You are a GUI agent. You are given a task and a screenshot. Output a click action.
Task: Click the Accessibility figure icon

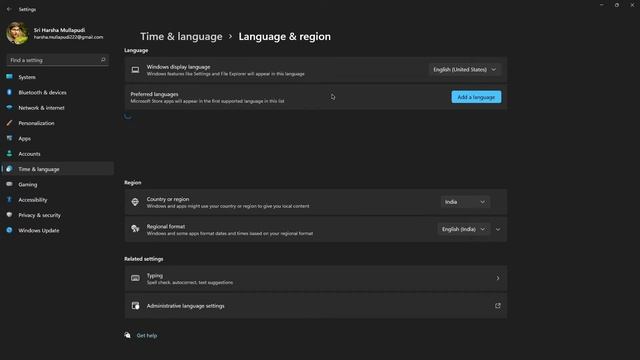(9, 199)
